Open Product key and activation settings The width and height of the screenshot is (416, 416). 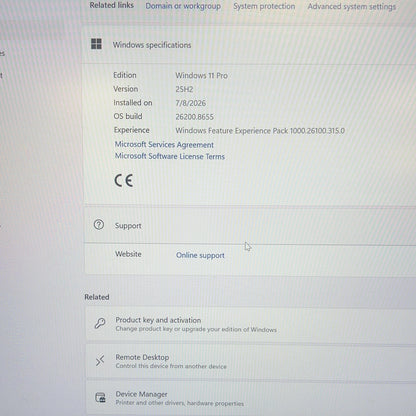(251, 324)
